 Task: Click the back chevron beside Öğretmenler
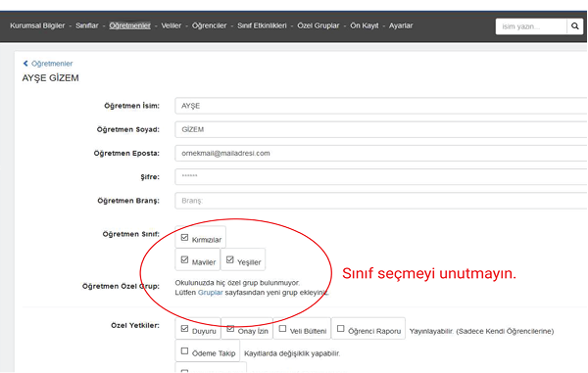[25, 64]
